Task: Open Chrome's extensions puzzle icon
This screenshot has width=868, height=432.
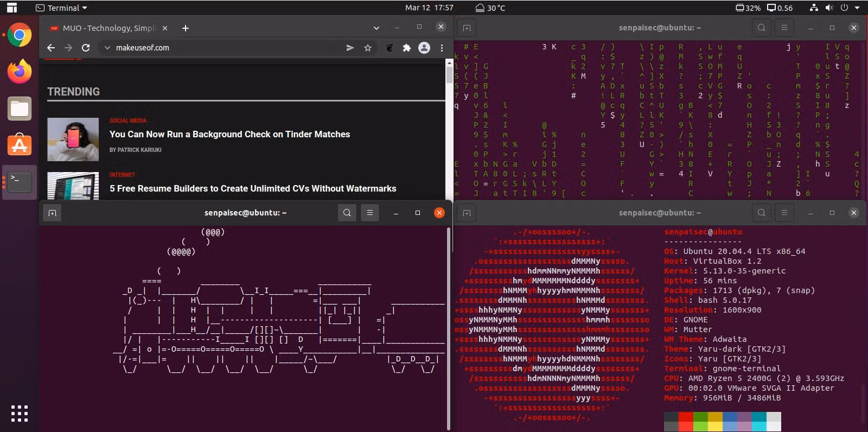Action: [x=407, y=48]
